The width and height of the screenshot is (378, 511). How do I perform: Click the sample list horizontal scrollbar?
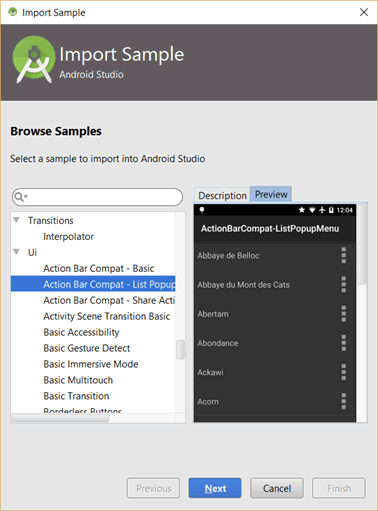(x=60, y=418)
